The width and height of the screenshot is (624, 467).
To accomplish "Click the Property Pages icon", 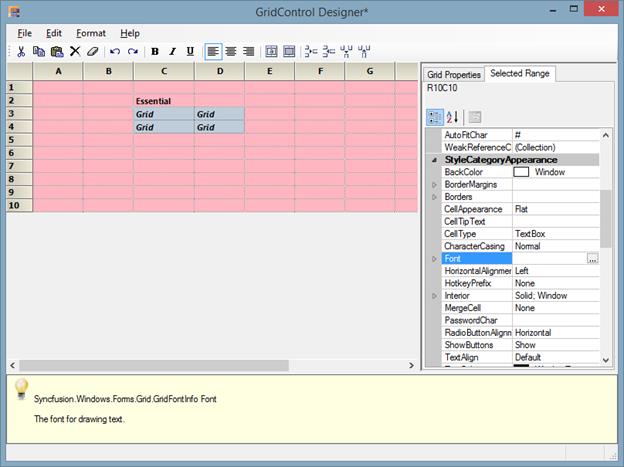I will click(474, 117).
